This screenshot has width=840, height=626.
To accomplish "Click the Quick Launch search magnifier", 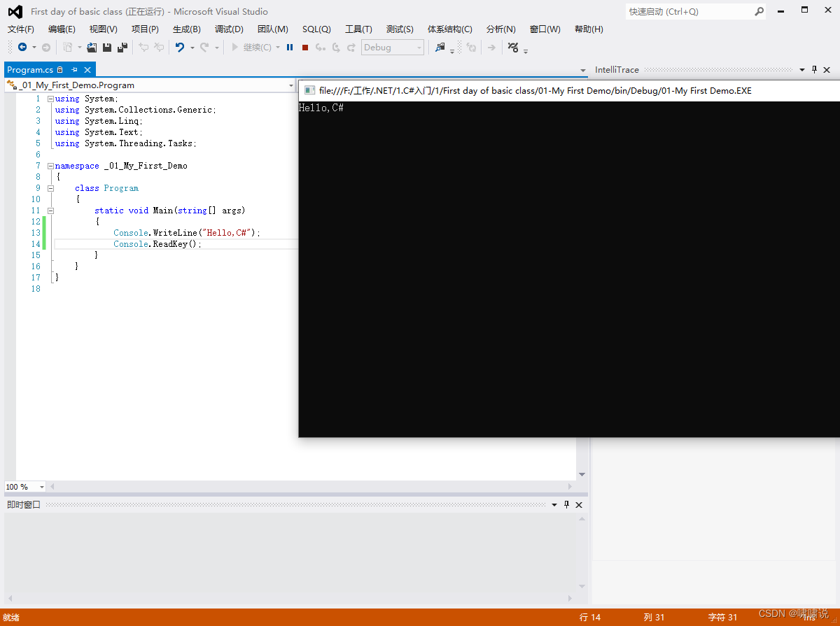I will (759, 11).
